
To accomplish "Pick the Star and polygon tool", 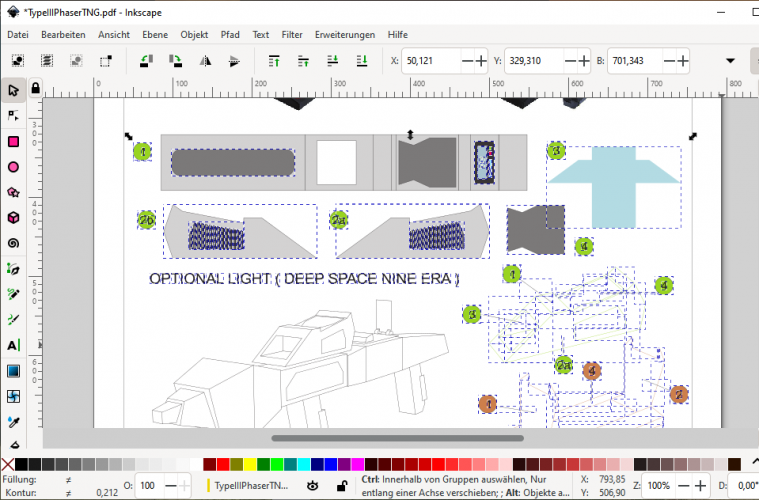I will 13,192.
